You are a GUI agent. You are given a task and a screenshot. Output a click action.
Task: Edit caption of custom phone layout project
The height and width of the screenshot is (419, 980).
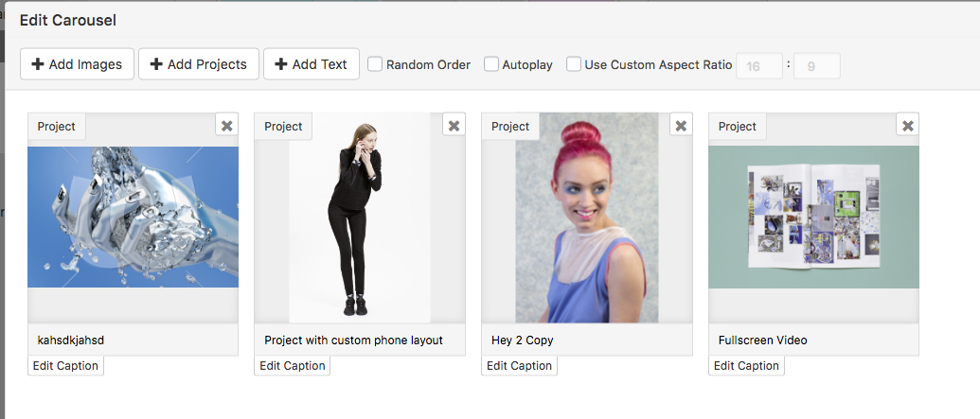tap(293, 366)
